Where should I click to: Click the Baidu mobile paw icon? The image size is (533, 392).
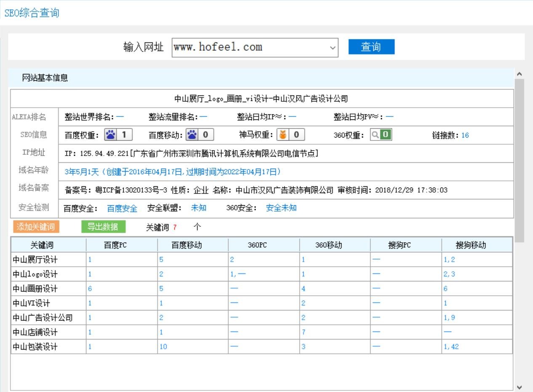pos(192,135)
